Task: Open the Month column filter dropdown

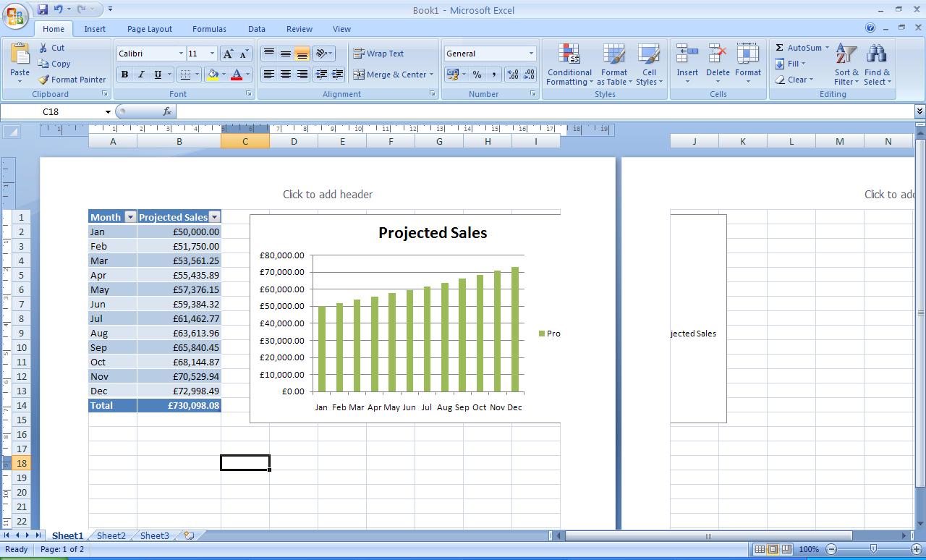Action: coord(130,217)
